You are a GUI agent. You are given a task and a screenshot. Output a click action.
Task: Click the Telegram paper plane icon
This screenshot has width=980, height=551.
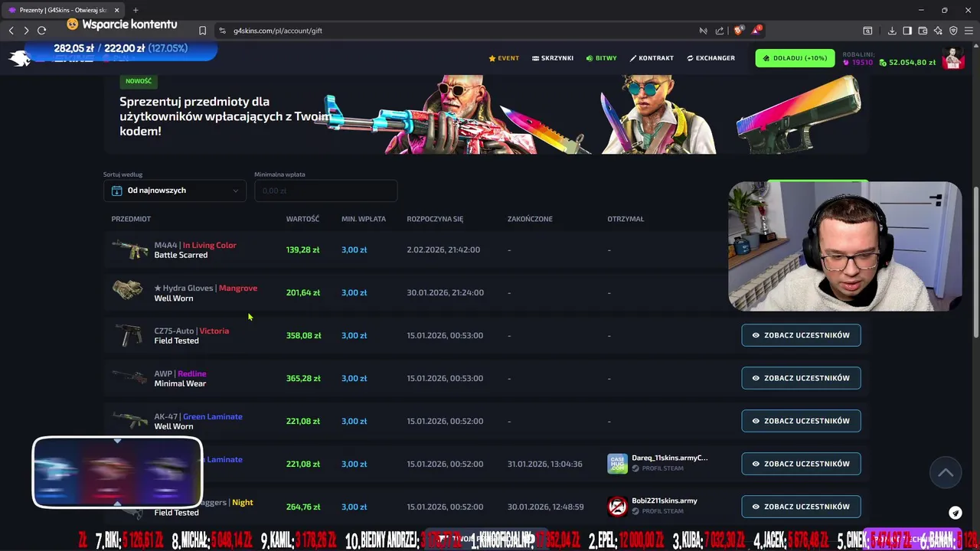(955, 513)
